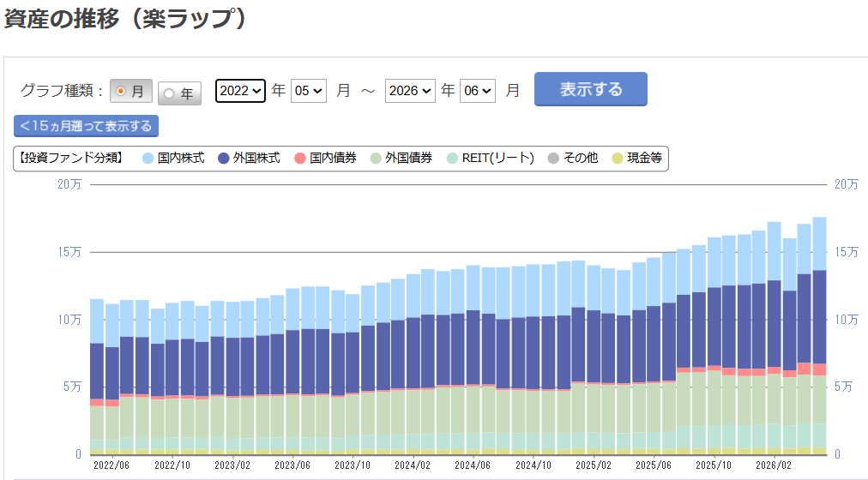Image resolution: width=868 pixels, height=480 pixels.
Task: Click the 表示する button
Action: 591,89
